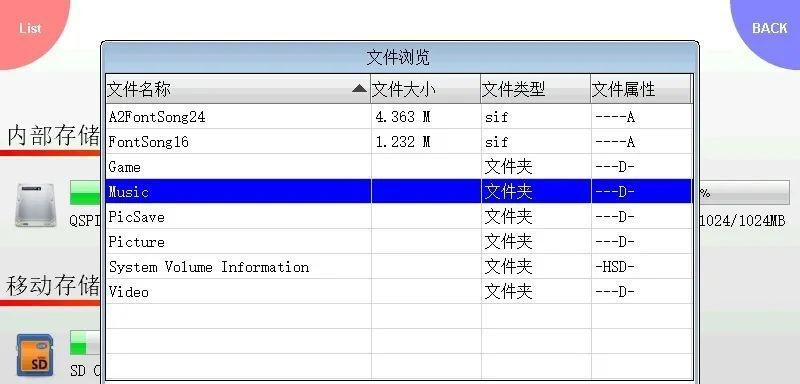Click the 移动存储 section heading
800x384 pixels.
[53, 286]
